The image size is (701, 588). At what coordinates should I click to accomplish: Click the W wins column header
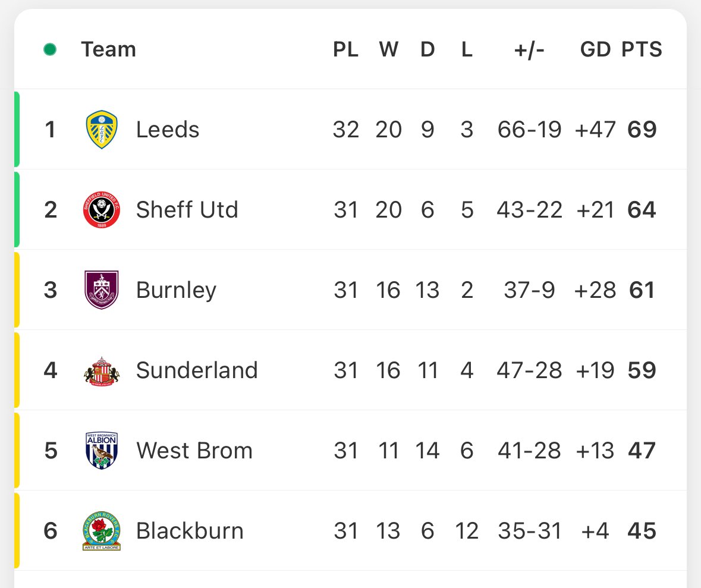(388, 49)
